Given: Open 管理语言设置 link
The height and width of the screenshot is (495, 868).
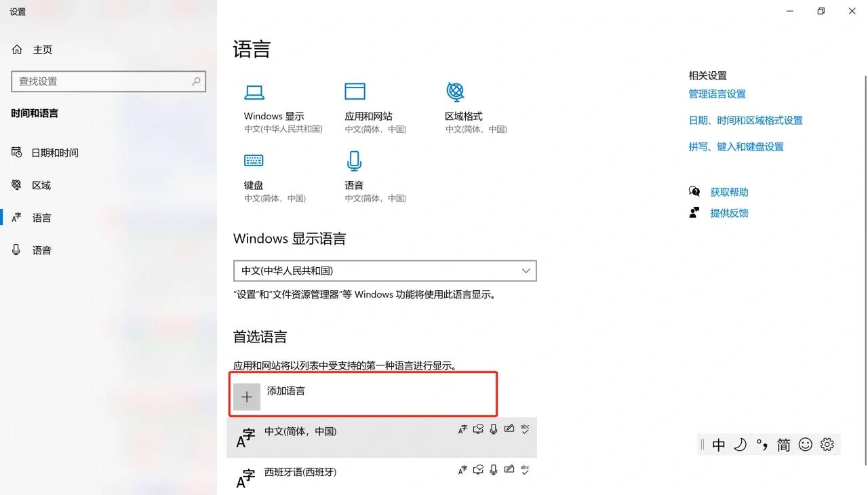Looking at the screenshot, I should coord(717,94).
